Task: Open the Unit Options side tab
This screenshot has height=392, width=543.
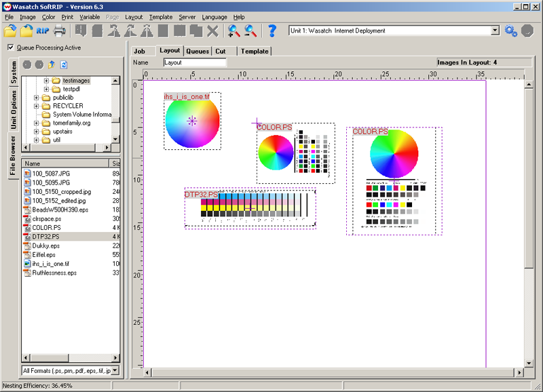Action: point(13,109)
